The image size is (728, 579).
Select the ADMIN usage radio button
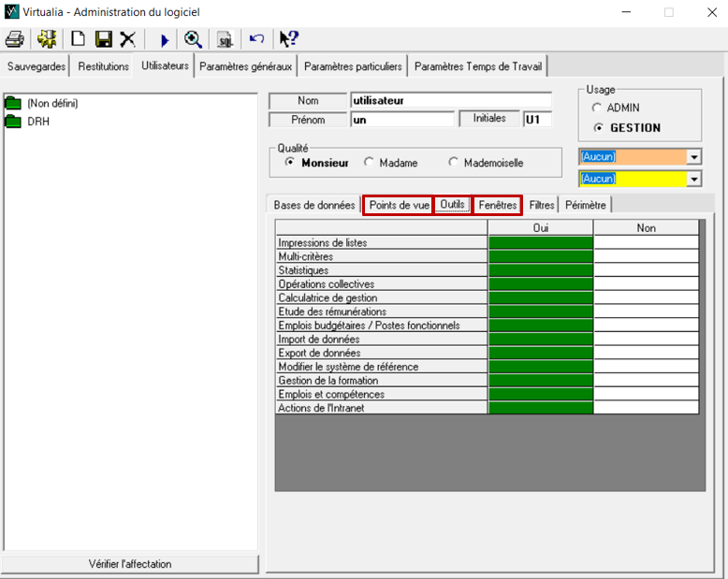click(597, 109)
